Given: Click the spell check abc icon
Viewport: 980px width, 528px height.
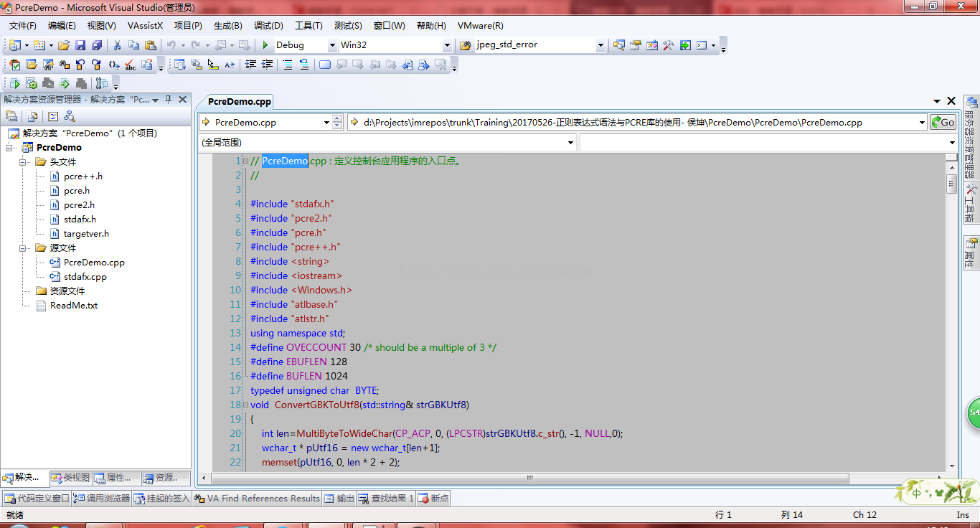Looking at the screenshot, I should [131, 65].
